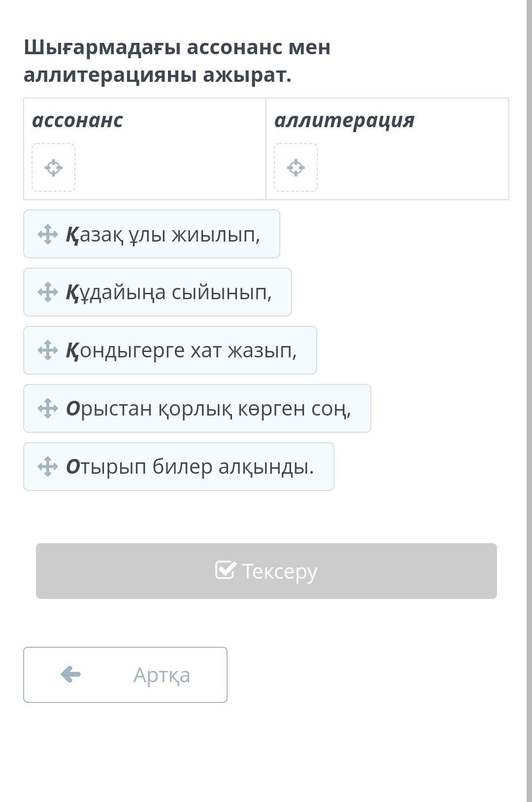Click move handle icon on Қазақ ұлы жиылып
Viewport: 532px width, 802px height.
coord(48,234)
